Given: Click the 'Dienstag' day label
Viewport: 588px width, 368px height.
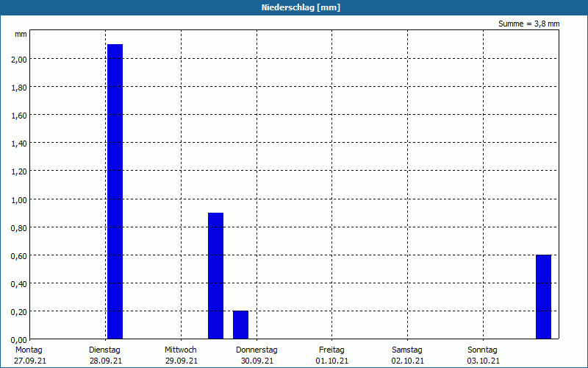Looking at the screenshot, I should click(x=104, y=350).
